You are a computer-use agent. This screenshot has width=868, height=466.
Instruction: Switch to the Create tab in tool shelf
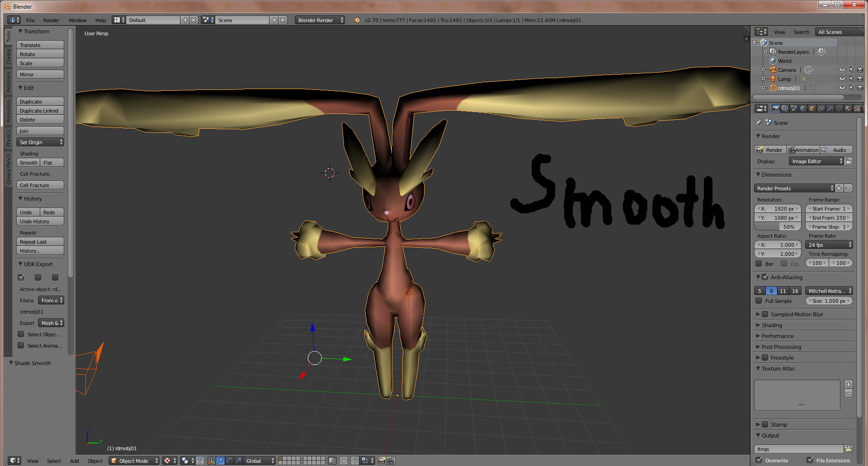[x=8, y=57]
